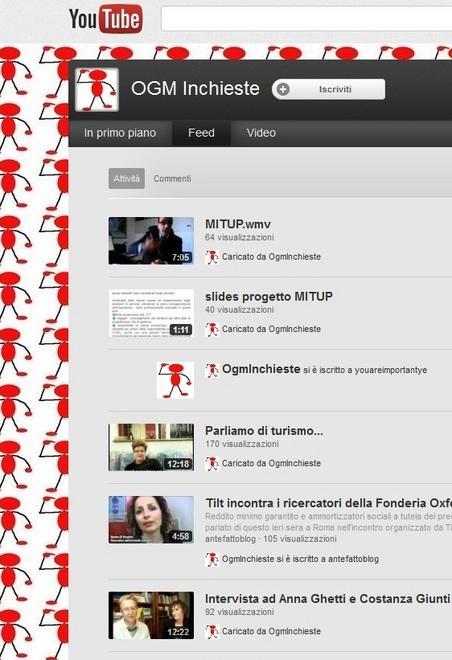Click the OGM Inchieste channel title
Image resolution: width=452 pixels, height=660 pixels.
195,88
